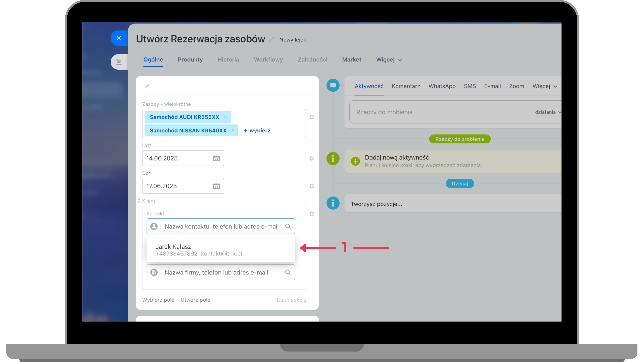644x362 pixels.
Task: Open settings gear for Od field
Action: coord(312,158)
